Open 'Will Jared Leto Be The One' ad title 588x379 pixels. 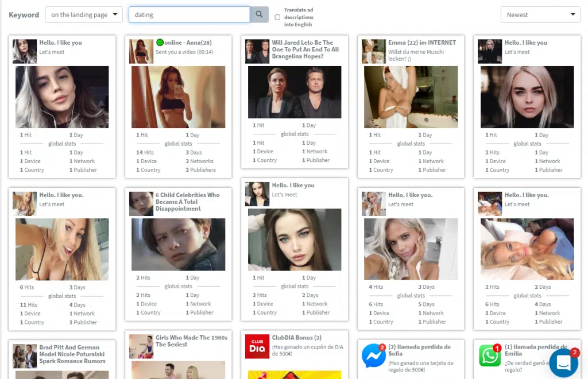(305, 49)
